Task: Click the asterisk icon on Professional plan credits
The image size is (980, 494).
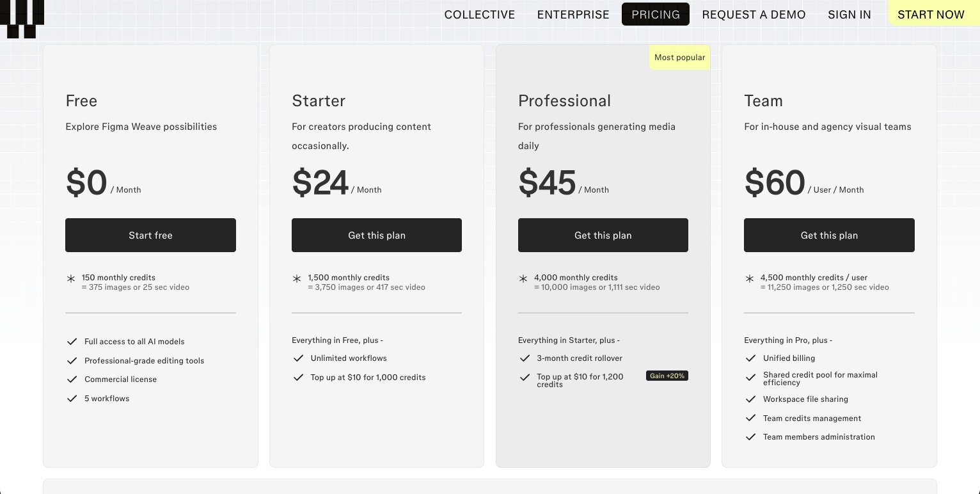Action: point(523,279)
